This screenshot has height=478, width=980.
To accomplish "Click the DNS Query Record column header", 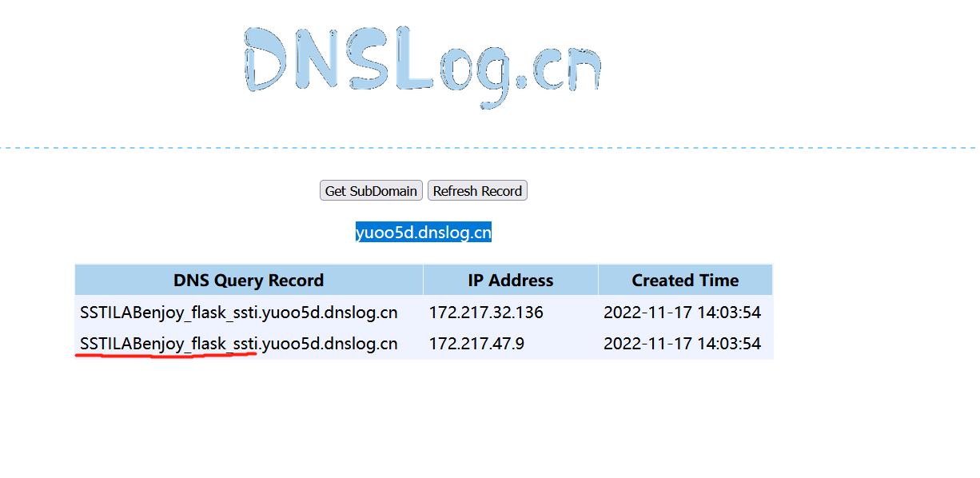I will [249, 281].
